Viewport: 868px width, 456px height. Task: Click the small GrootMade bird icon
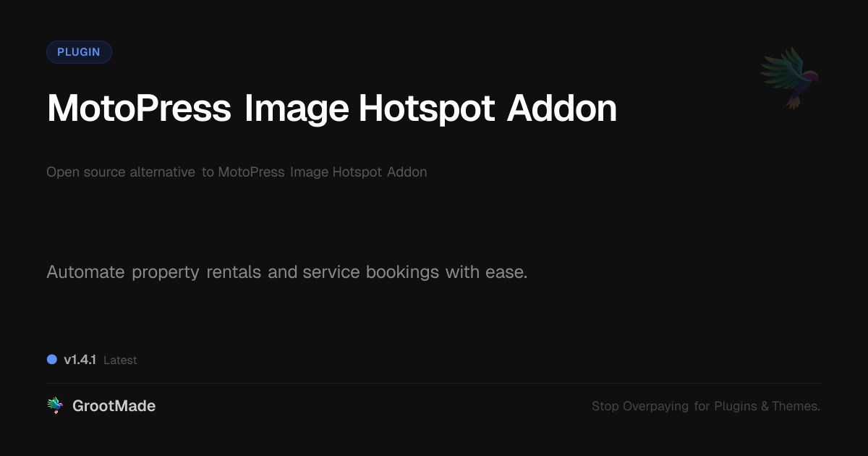coord(55,406)
